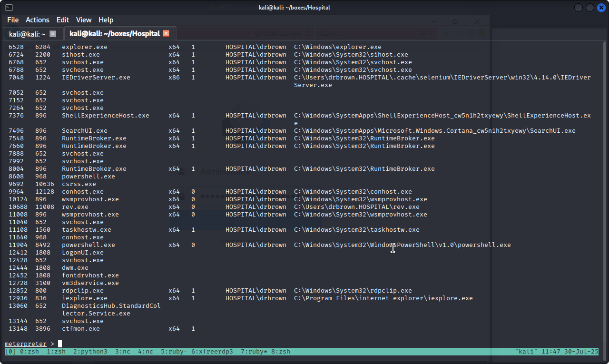Click the process name "LogonUI.exe"
609x364 pixels.
83,253
